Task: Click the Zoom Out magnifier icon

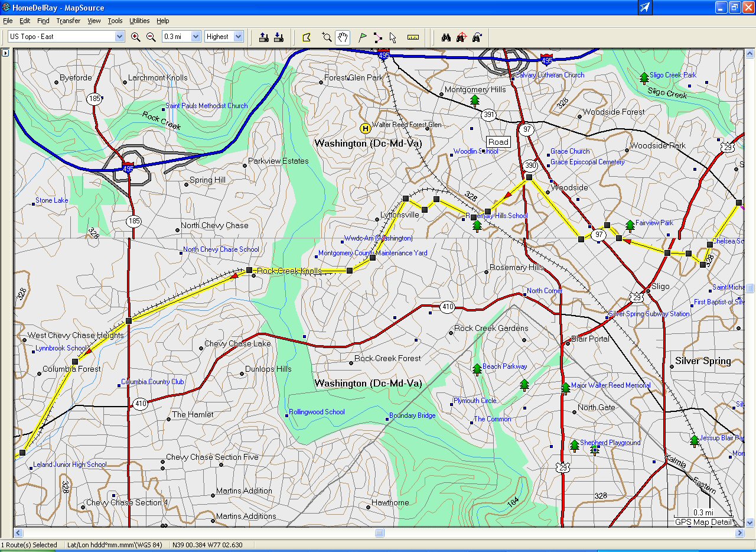Action: pos(151,37)
